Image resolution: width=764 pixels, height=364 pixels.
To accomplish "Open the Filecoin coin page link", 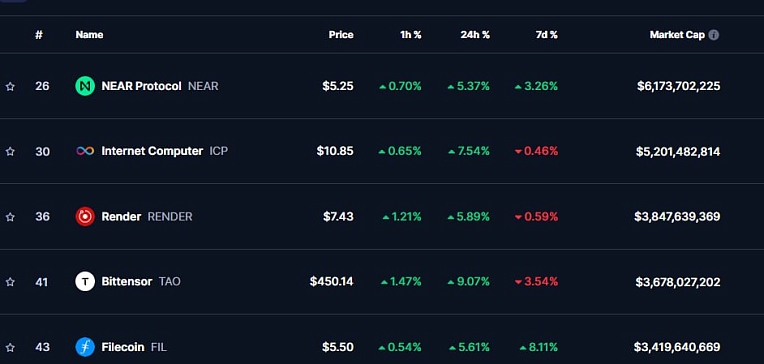I will (123, 347).
